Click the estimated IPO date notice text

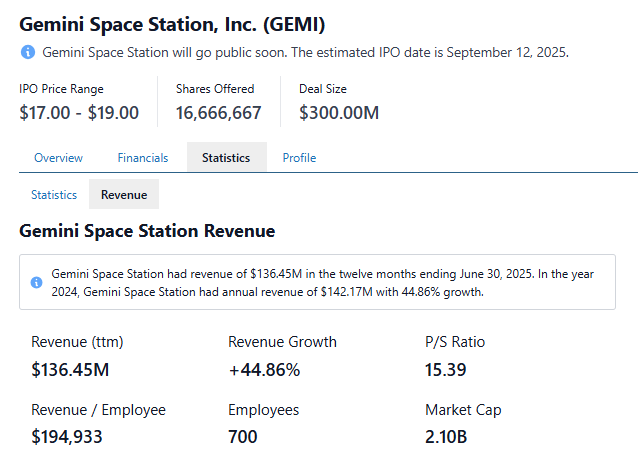pyautogui.click(x=306, y=52)
